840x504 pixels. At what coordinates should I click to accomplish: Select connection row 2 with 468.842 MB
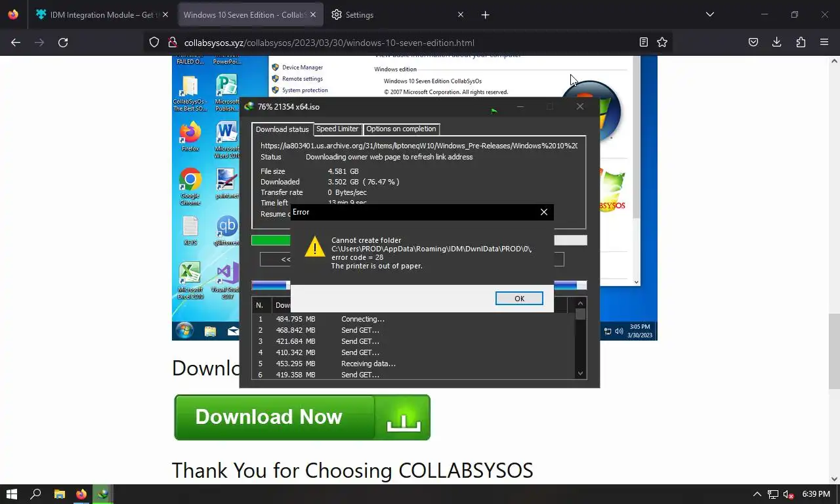[x=413, y=330]
